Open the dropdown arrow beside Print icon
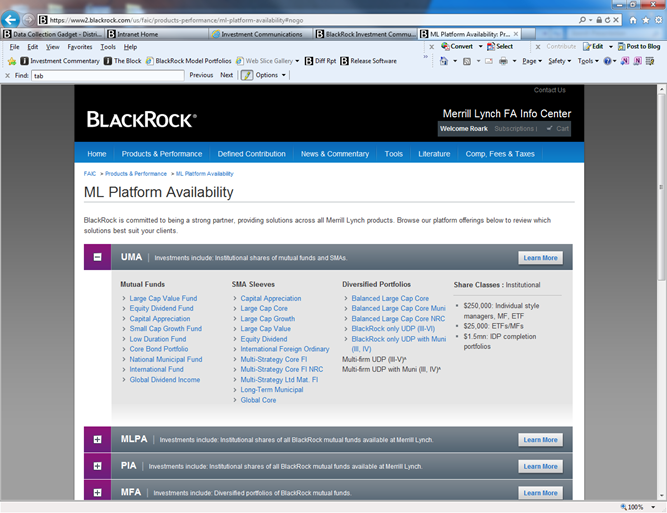667x513 pixels. coord(514,61)
